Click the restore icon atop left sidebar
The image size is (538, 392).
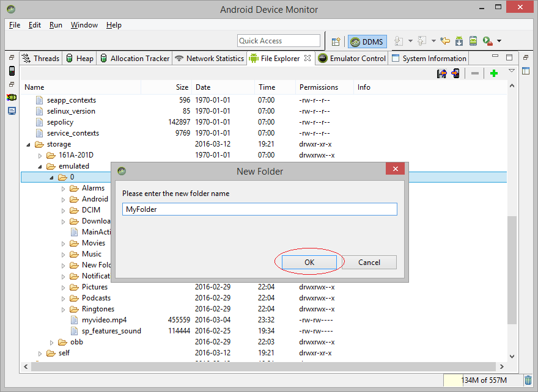click(x=12, y=57)
